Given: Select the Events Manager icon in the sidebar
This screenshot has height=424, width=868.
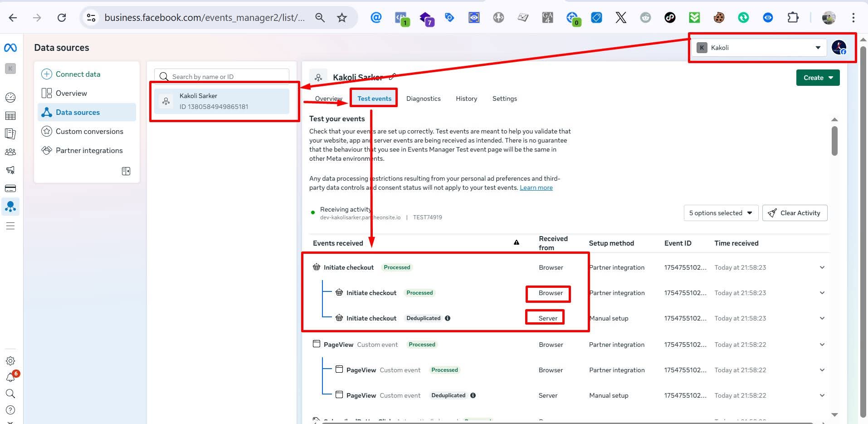Looking at the screenshot, I should pyautogui.click(x=10, y=207).
